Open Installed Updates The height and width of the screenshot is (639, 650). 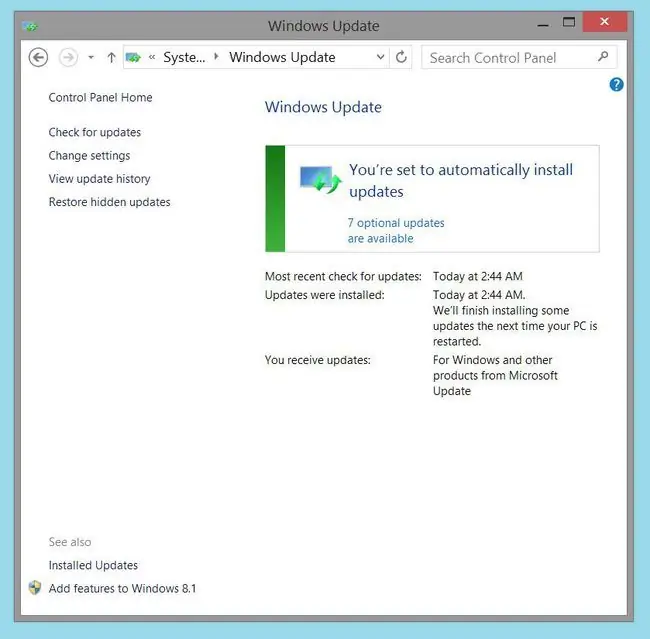[93, 565]
